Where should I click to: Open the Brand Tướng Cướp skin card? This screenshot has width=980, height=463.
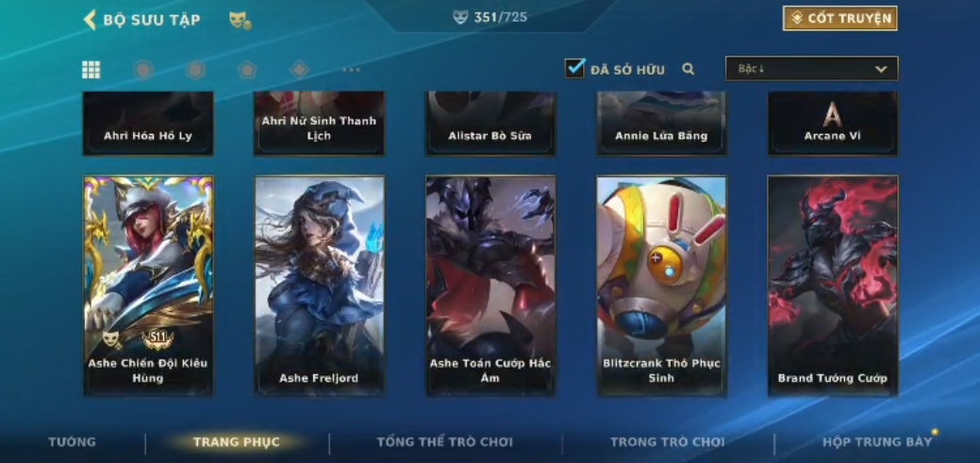pos(833,286)
